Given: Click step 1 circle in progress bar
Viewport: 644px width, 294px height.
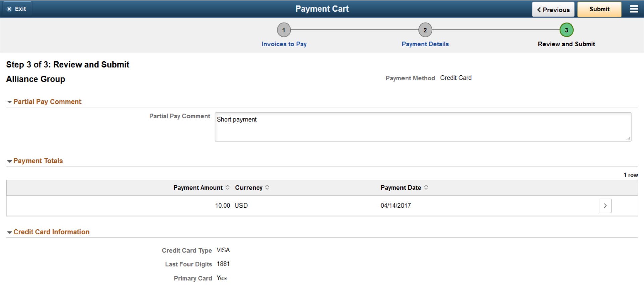Looking at the screenshot, I should point(284,30).
